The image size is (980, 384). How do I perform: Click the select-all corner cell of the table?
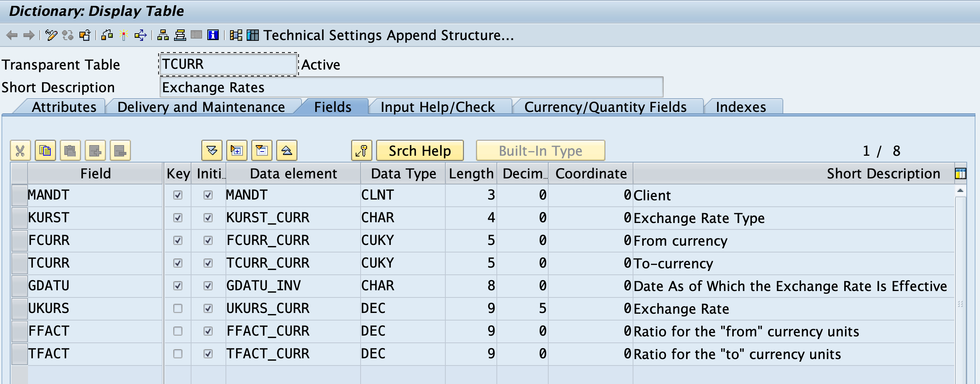pos(19,173)
